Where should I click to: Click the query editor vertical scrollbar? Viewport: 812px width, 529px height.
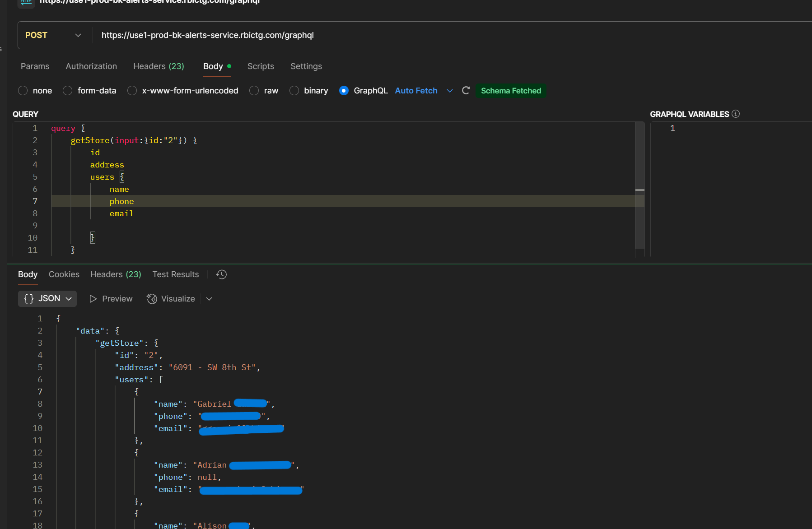(x=639, y=185)
